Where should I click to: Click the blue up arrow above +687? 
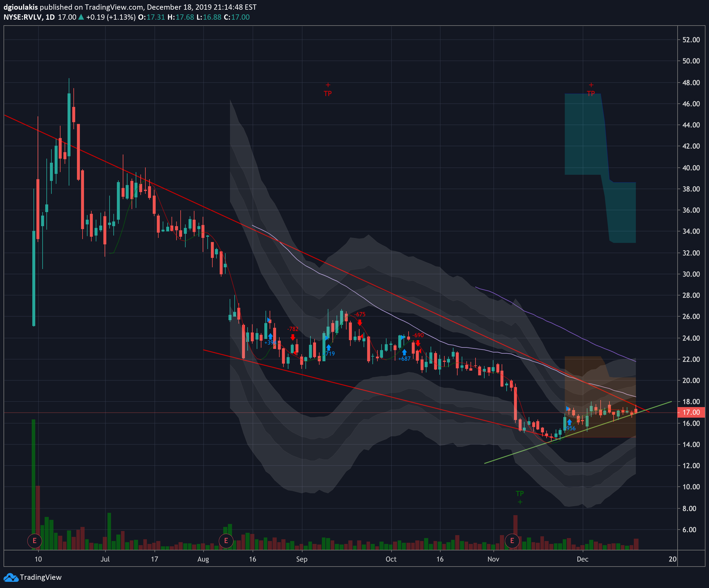[404, 352]
